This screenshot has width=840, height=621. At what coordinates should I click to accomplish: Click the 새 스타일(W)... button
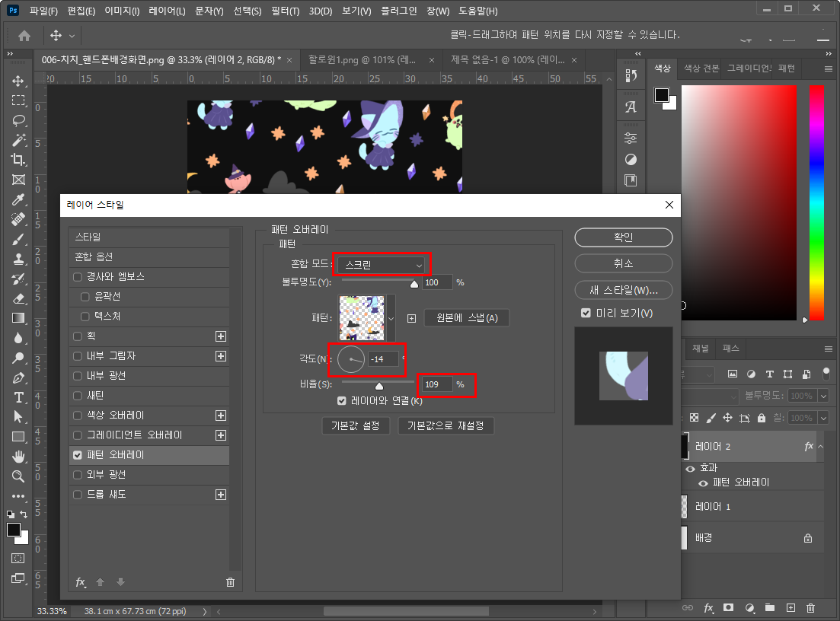(624, 290)
